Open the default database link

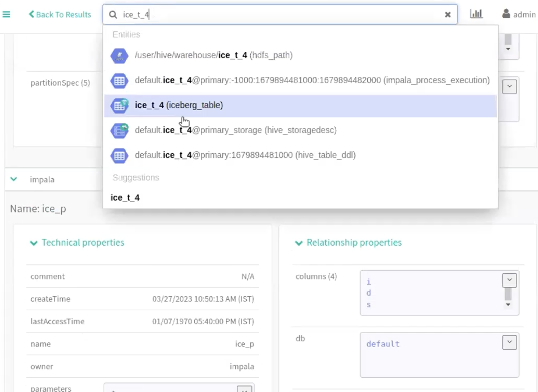pyautogui.click(x=383, y=344)
